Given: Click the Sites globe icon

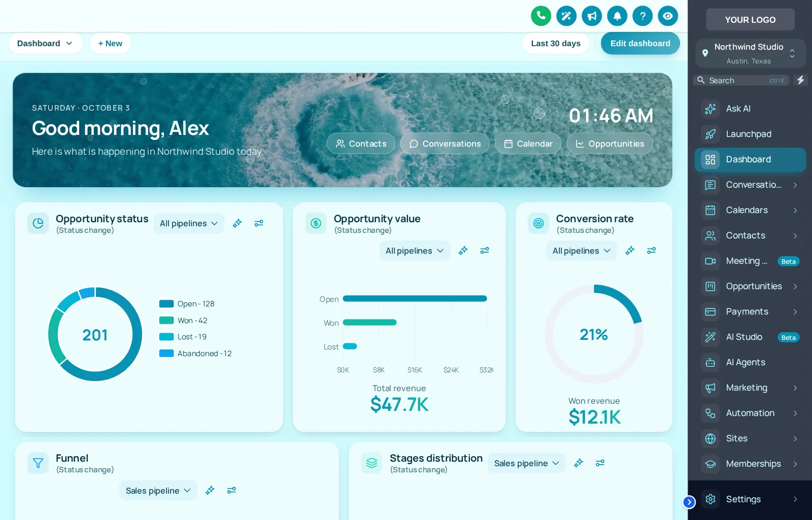Looking at the screenshot, I should pyautogui.click(x=710, y=438).
